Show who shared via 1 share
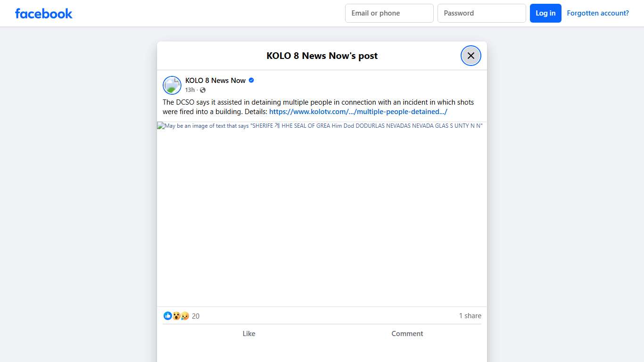This screenshot has width=644, height=362. pyautogui.click(x=470, y=316)
